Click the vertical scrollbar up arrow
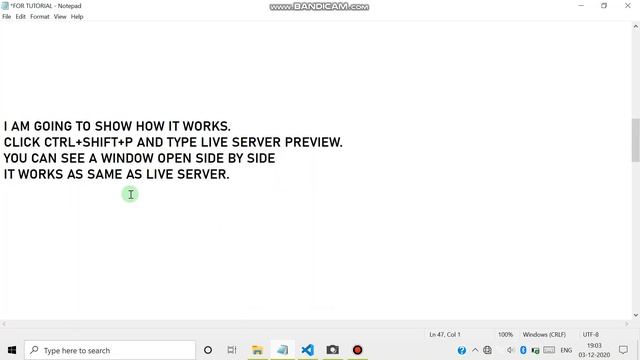Viewport: 640px width, 360px height. (636, 26)
